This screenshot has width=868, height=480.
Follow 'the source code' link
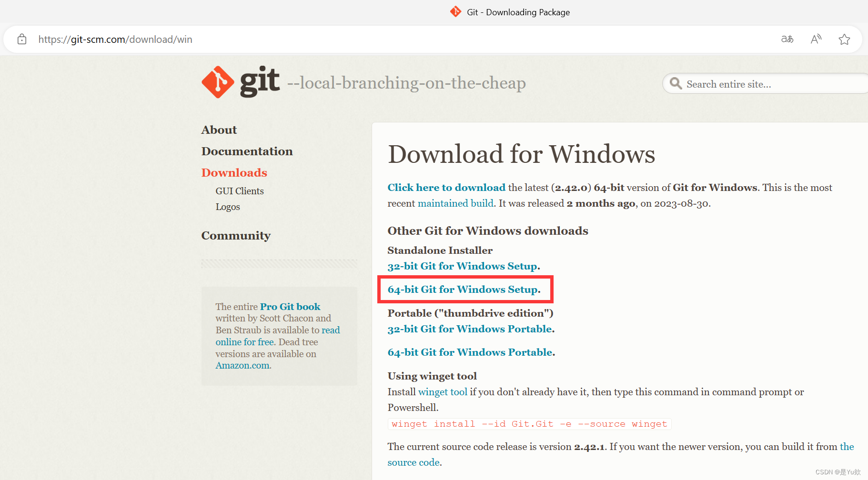pyautogui.click(x=620, y=454)
